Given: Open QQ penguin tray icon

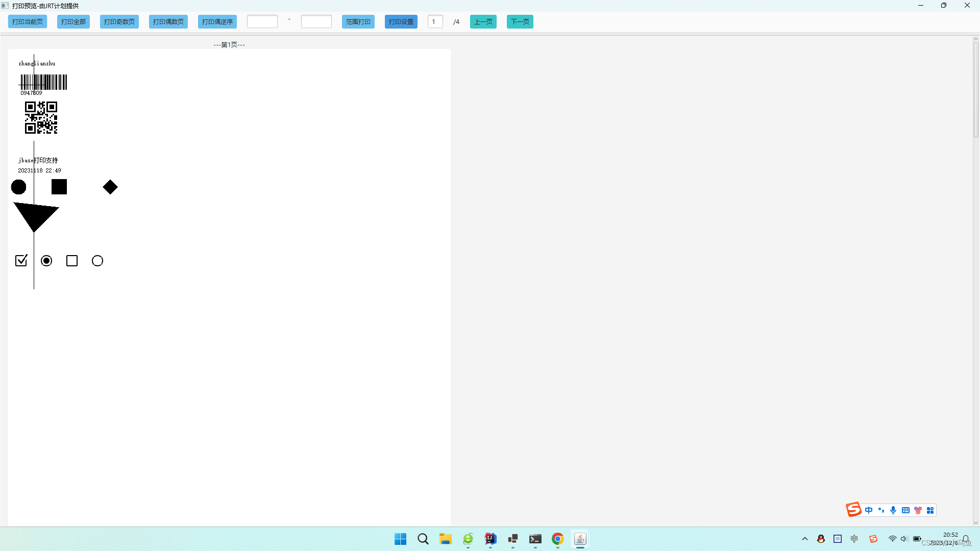Looking at the screenshot, I should (821, 539).
